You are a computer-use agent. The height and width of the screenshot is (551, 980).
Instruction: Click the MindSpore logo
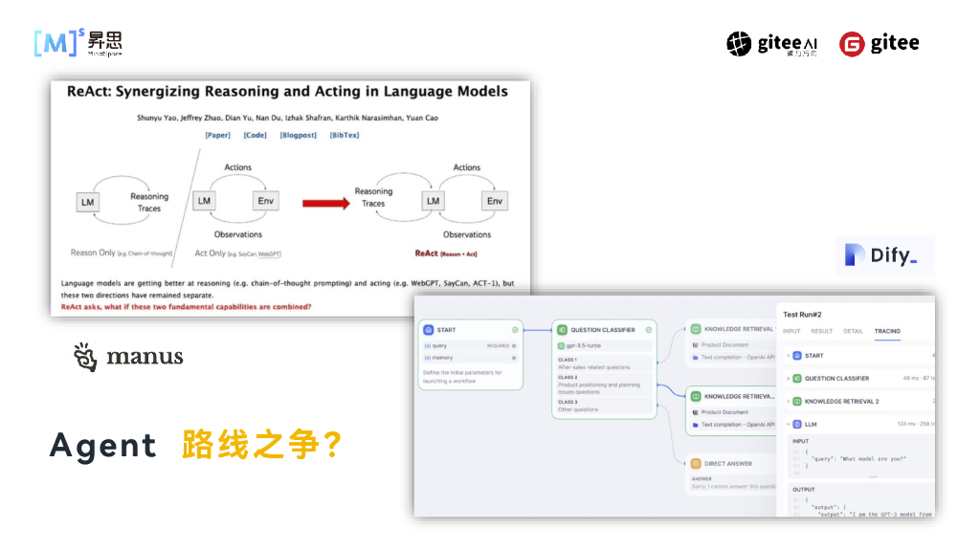pos(78,42)
